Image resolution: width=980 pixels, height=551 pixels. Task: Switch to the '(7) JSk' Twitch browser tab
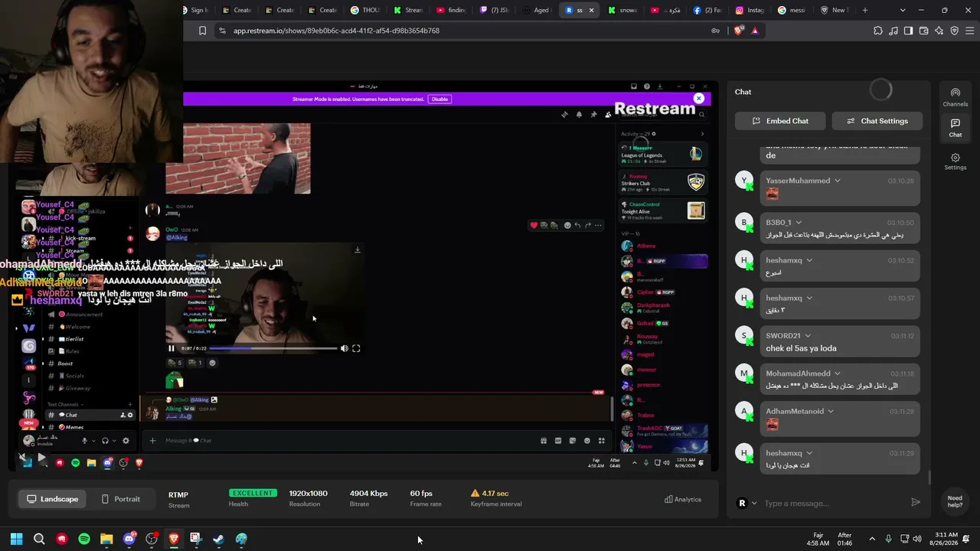tap(495, 10)
